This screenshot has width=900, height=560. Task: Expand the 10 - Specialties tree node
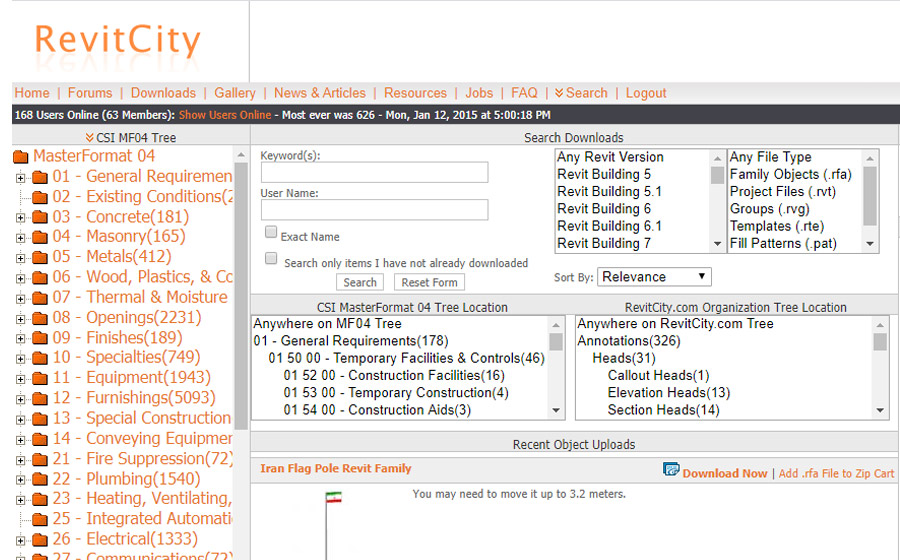tap(20, 359)
